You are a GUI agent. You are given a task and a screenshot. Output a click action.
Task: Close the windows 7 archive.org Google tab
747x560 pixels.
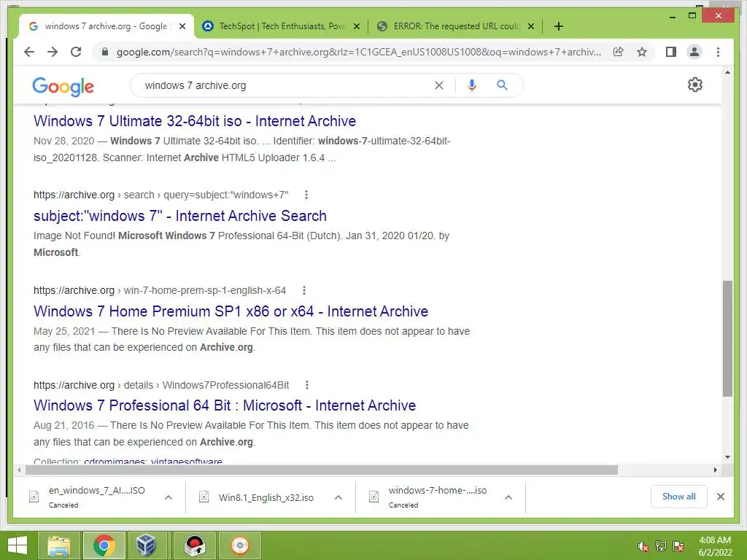click(x=182, y=27)
